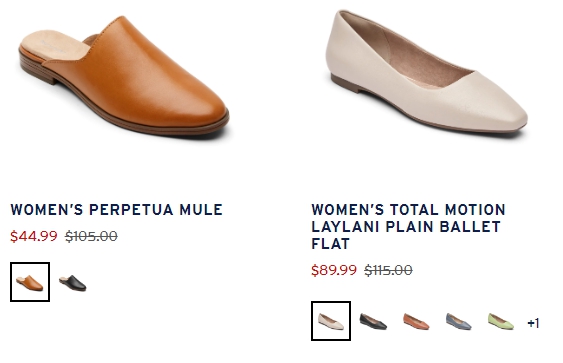Image resolution: width=563 pixels, height=363 pixels.
Task: Choose the blue Laylani ballet flat color
Action: [459, 321]
